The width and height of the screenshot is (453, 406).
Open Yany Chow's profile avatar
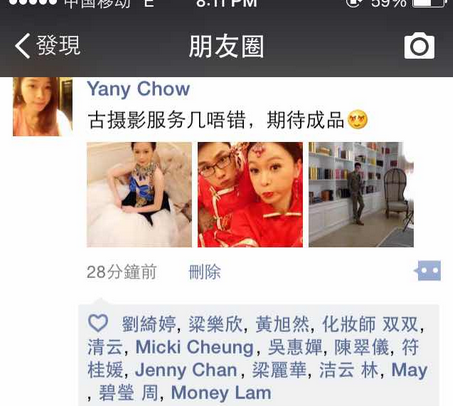click(43, 107)
